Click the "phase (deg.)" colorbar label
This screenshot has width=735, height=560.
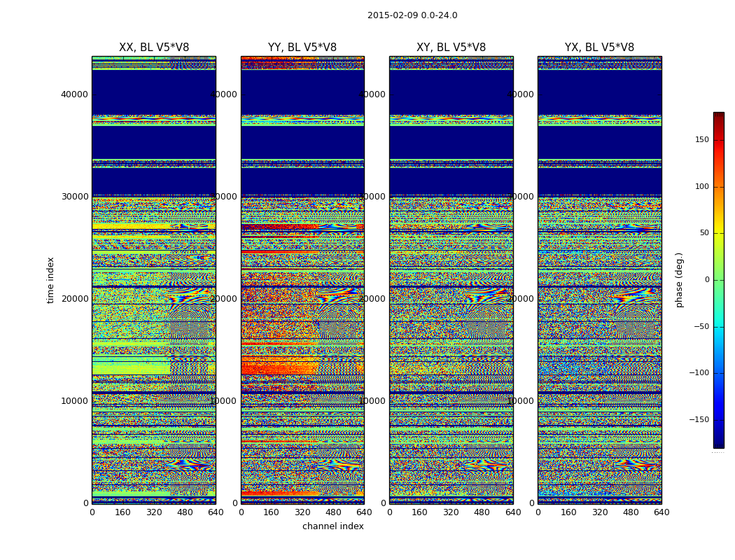679,280
